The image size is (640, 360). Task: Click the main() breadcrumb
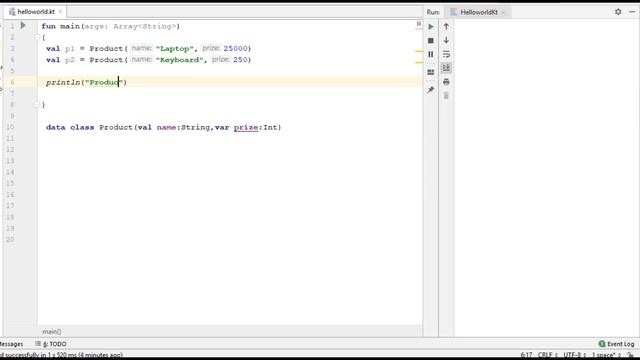(51, 332)
